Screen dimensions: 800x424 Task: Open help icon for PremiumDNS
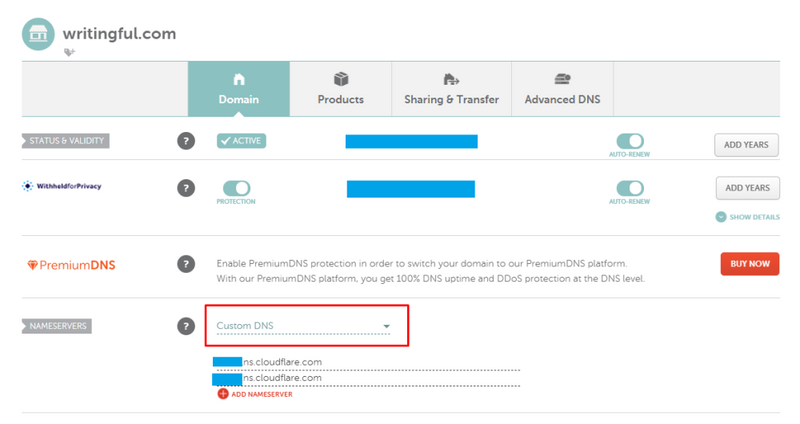pyautogui.click(x=186, y=264)
